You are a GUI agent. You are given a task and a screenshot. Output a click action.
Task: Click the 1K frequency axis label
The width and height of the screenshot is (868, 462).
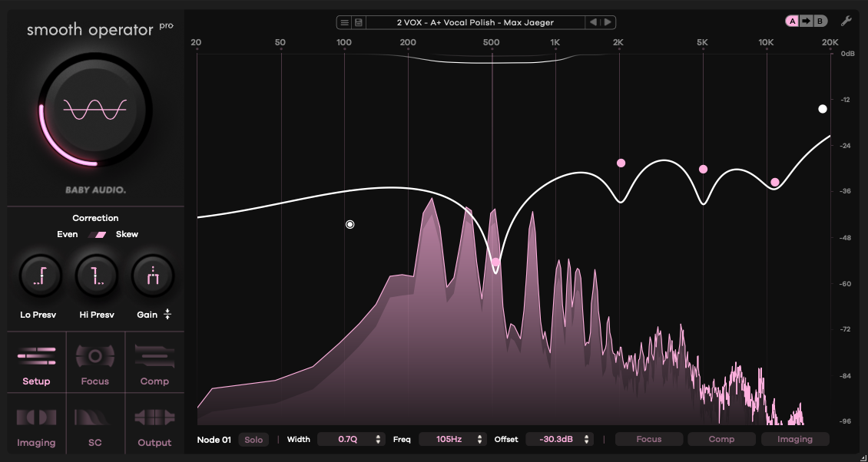[x=555, y=43]
